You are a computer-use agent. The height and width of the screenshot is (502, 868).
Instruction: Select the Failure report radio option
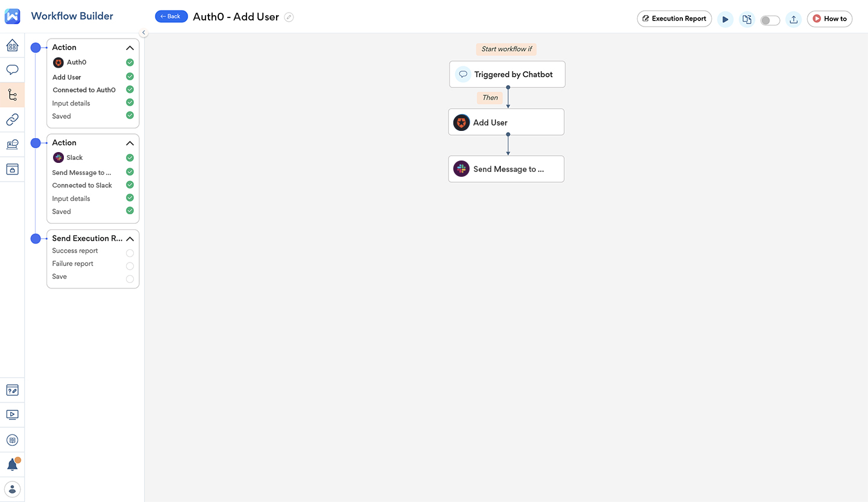coord(130,266)
